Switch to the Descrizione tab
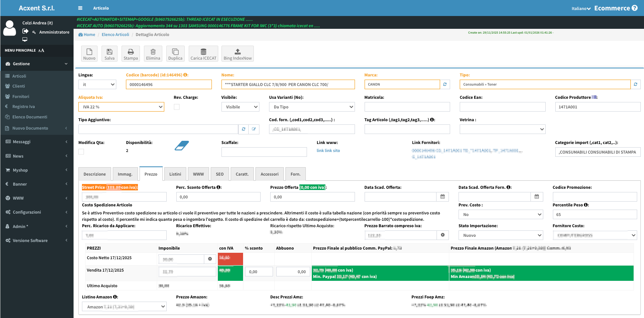Viewport: 644px width, 318px height. (95, 174)
